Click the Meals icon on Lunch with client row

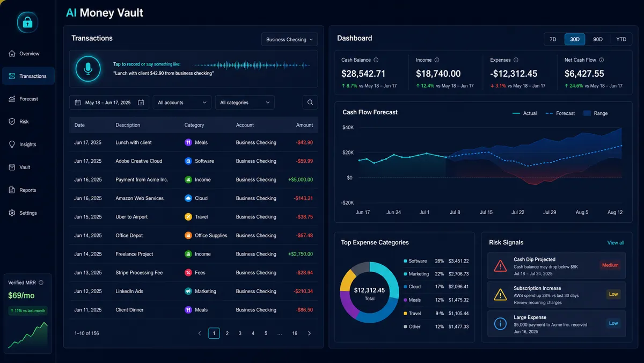tap(188, 142)
